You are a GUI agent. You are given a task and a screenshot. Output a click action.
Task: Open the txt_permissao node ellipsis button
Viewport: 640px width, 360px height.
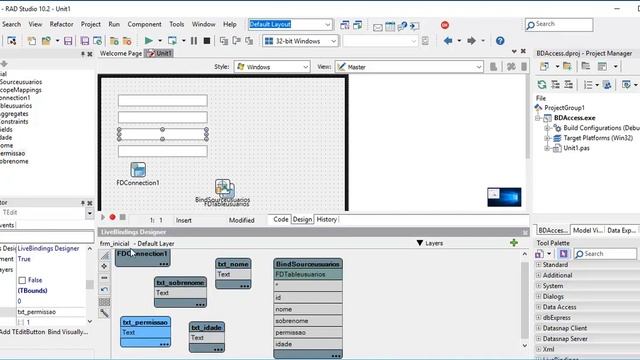[164, 344]
